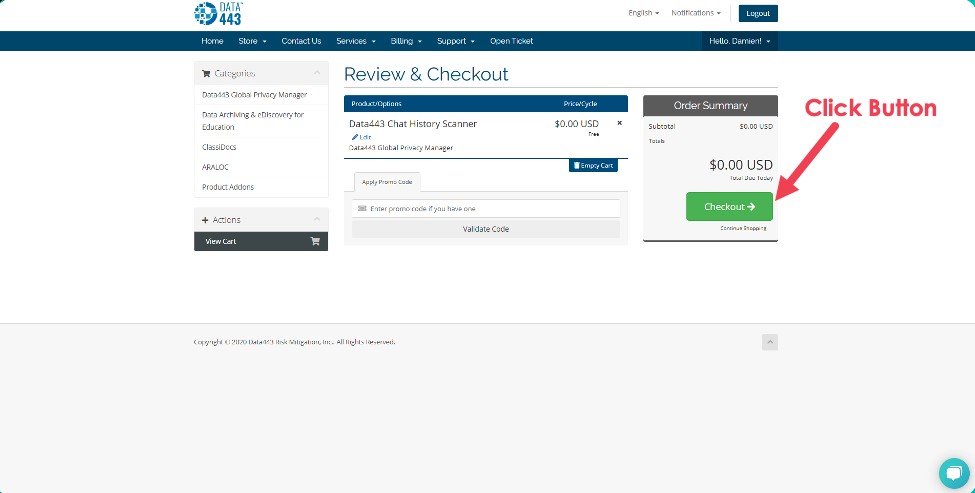The width and height of the screenshot is (975, 493).
Task: Open the Product Addons category
Action: click(228, 187)
